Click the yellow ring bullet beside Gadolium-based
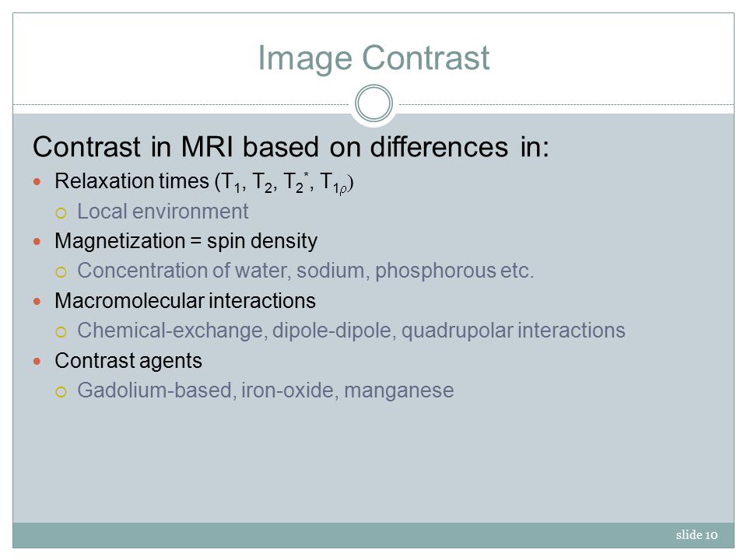 [61, 392]
